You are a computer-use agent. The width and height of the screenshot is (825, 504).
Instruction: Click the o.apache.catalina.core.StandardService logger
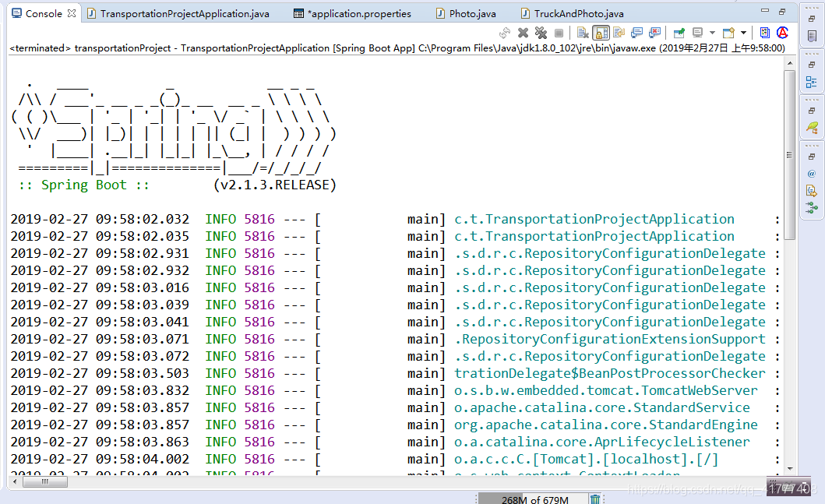click(602, 407)
